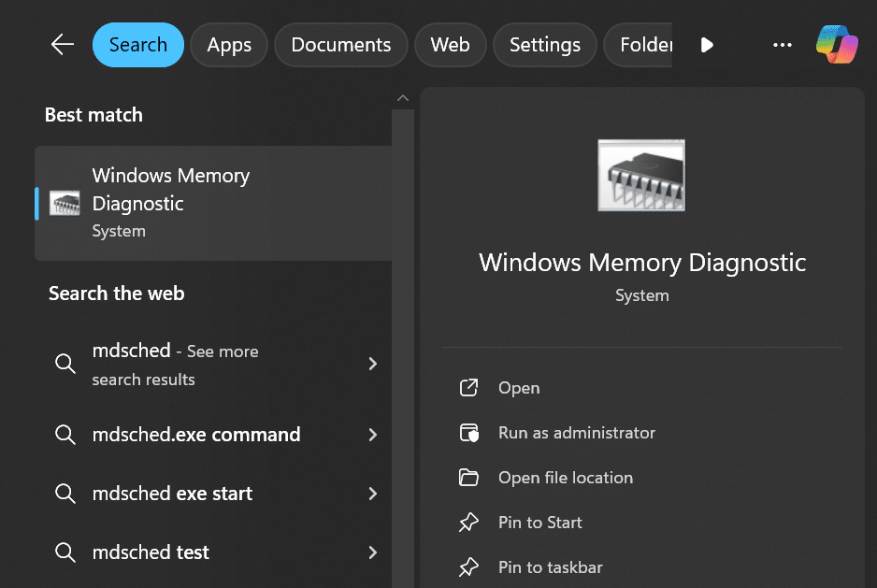Click web suggestion mdsched - See more search results

[213, 364]
